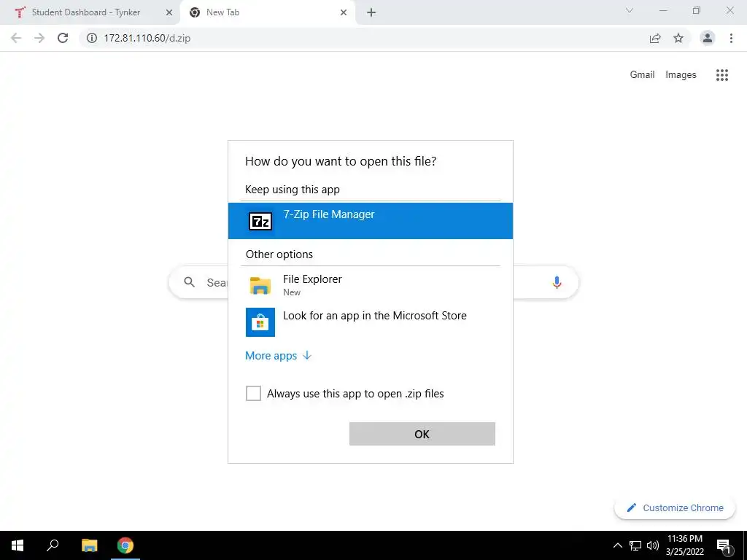Image resolution: width=747 pixels, height=560 pixels.
Task: Select the 7-Zip File Manager icon
Action: pyautogui.click(x=260, y=222)
